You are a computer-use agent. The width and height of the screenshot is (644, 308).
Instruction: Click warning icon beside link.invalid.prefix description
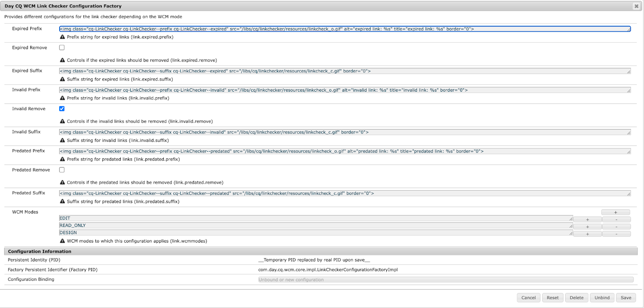(62, 98)
